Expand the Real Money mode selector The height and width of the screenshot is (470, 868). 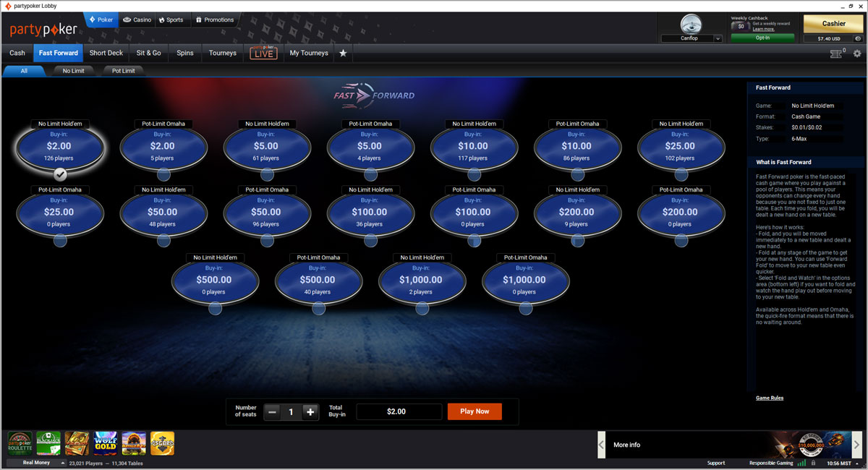click(36, 463)
